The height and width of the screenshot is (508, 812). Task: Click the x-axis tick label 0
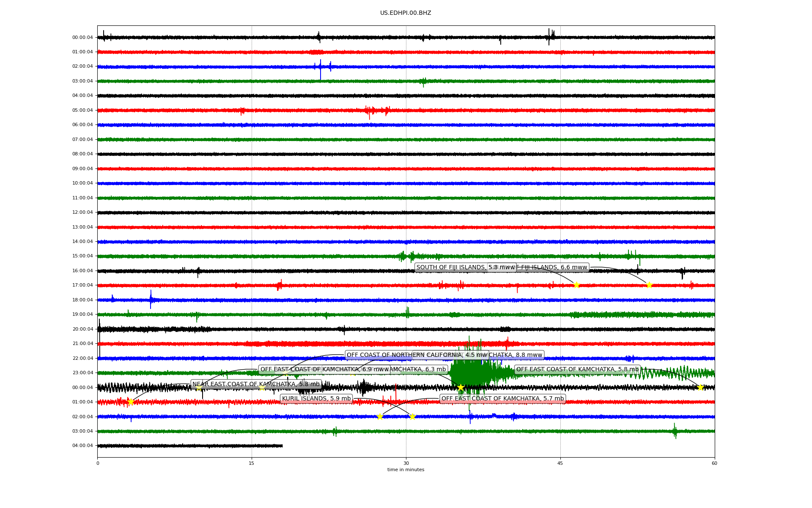(98, 463)
